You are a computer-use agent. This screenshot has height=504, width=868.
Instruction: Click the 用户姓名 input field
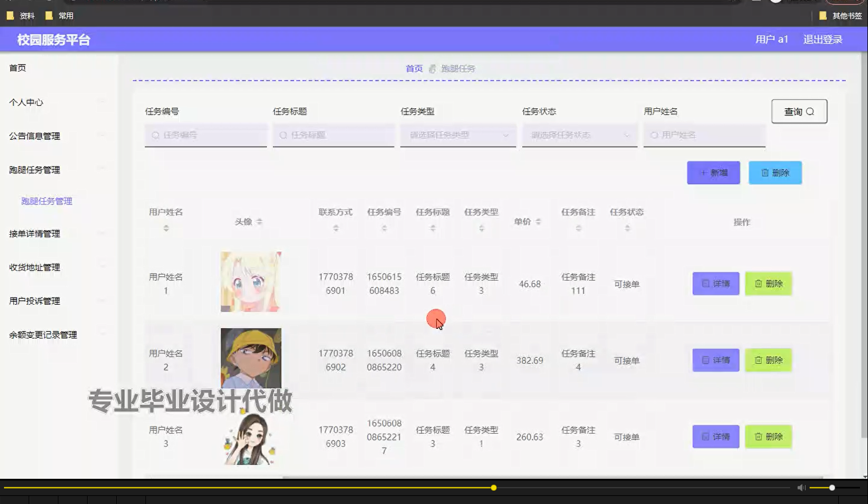coord(704,135)
